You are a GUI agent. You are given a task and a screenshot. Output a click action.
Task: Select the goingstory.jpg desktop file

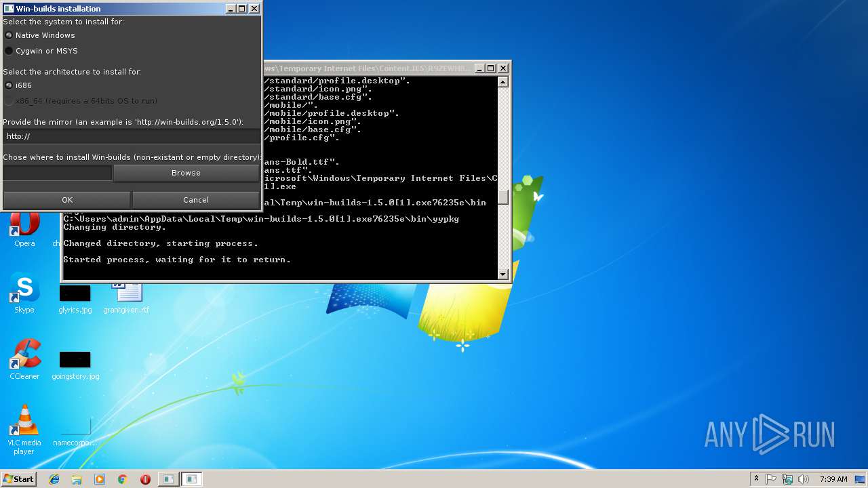[75, 365]
